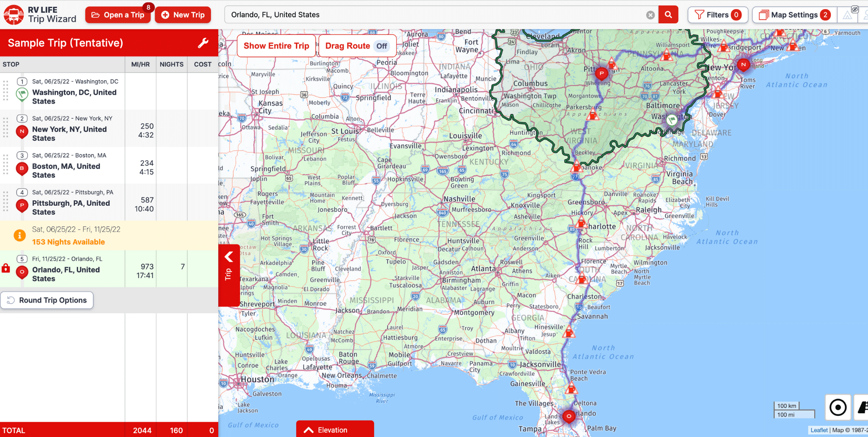Select the Boston, MA stop row
The height and width of the screenshot is (437, 868).
(66, 166)
